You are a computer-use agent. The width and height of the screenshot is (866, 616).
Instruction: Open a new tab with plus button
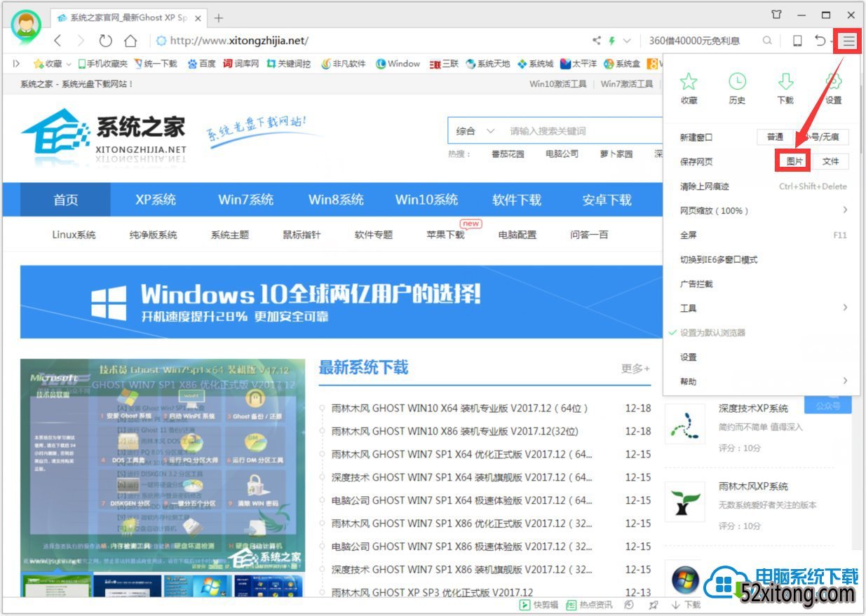(x=219, y=18)
